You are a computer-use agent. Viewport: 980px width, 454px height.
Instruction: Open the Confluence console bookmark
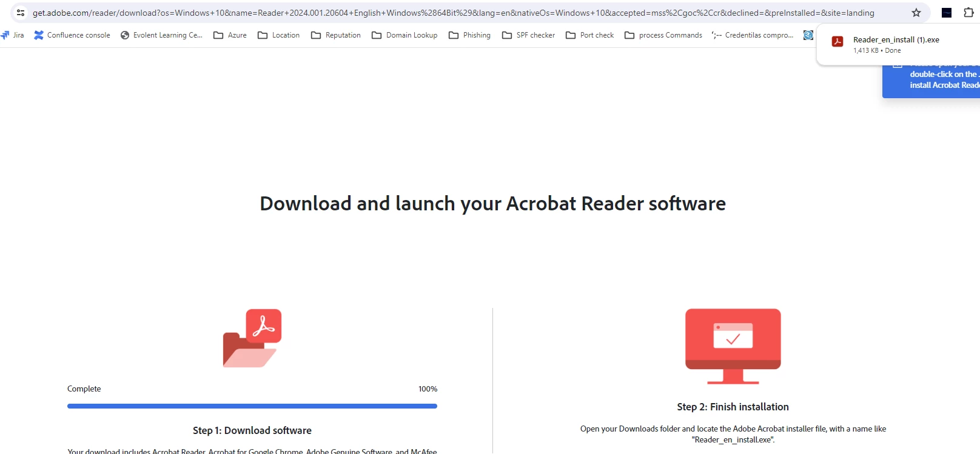click(72, 35)
